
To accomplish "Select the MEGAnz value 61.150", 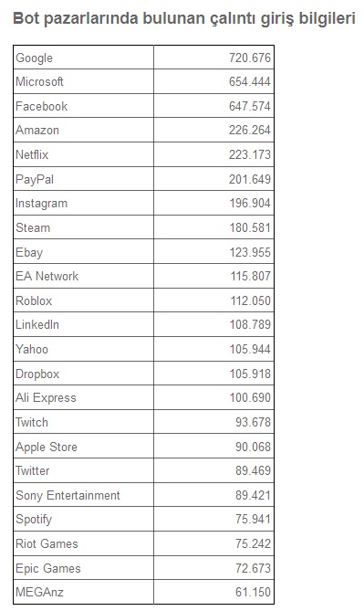I will (253, 592).
